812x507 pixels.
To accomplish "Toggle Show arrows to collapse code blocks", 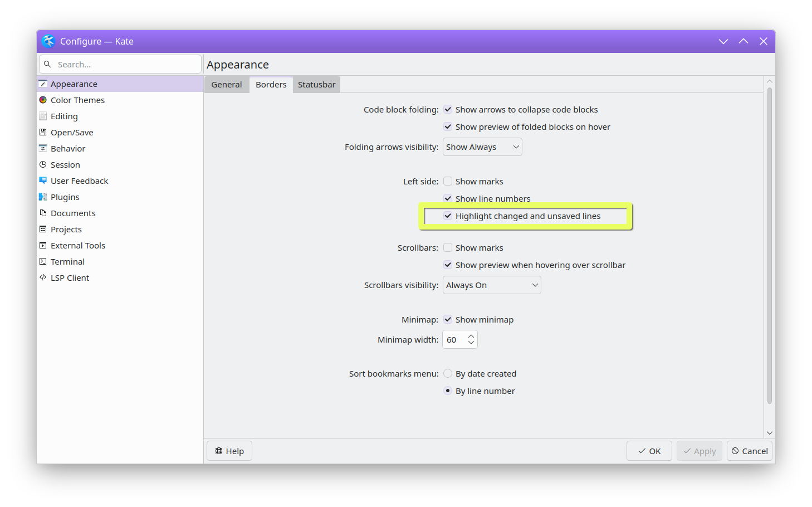I will click(x=448, y=109).
